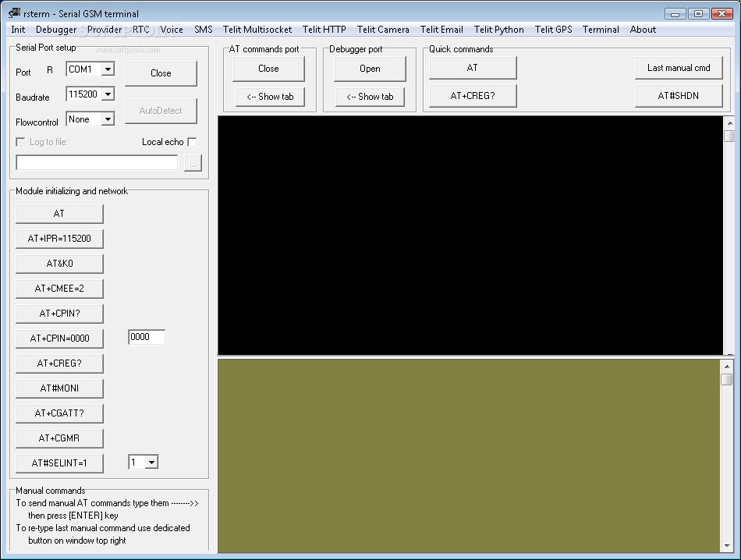Click Close in Serial Port setup
The width and height of the screenshot is (741, 560).
point(161,73)
